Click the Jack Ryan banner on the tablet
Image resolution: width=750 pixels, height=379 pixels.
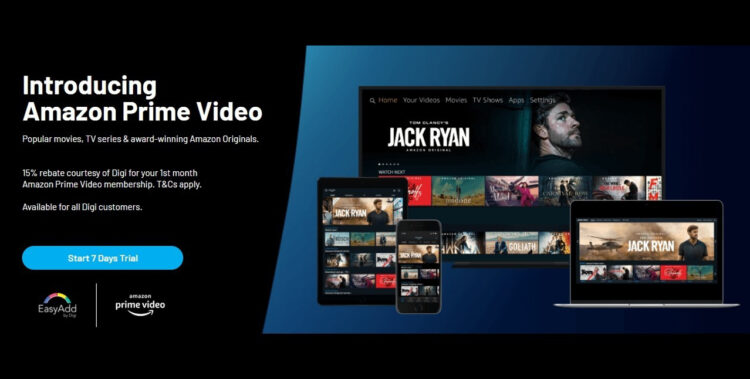[x=363, y=211]
